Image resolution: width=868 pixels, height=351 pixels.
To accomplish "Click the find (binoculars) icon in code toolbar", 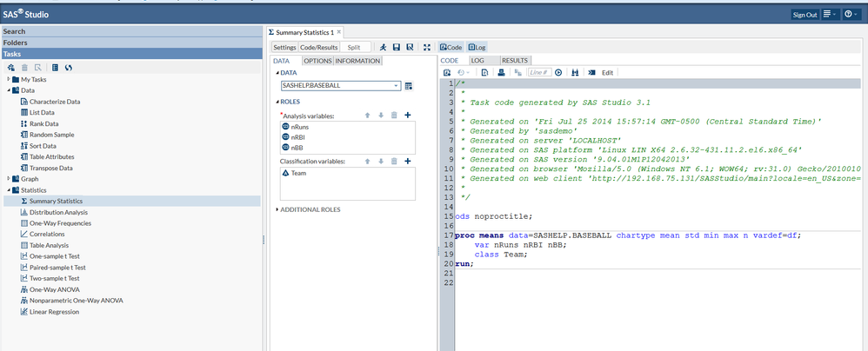I will (575, 72).
